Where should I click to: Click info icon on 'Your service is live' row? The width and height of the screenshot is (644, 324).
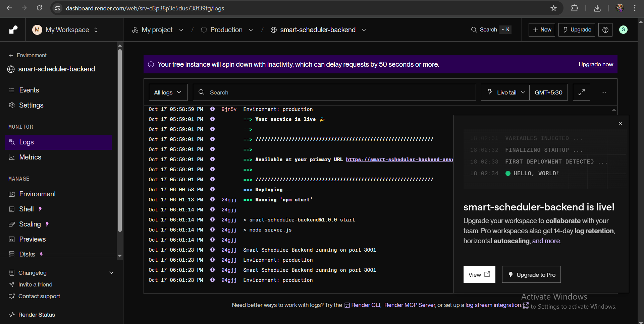click(x=212, y=119)
